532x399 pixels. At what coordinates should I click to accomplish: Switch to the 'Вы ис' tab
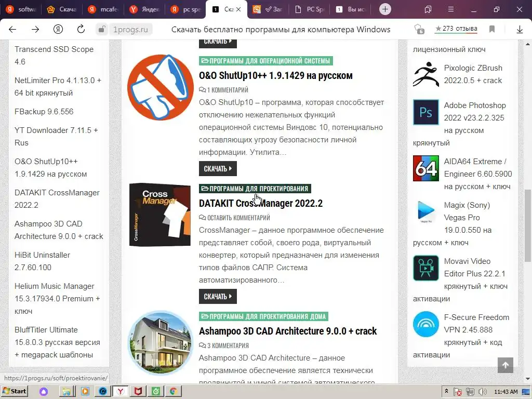351,9
